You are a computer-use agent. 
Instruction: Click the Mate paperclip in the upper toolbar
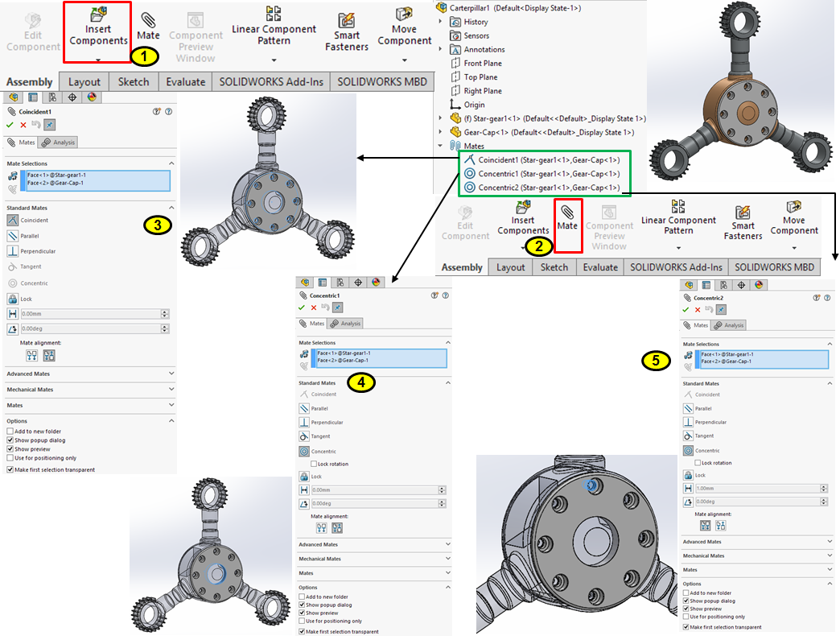point(148,27)
